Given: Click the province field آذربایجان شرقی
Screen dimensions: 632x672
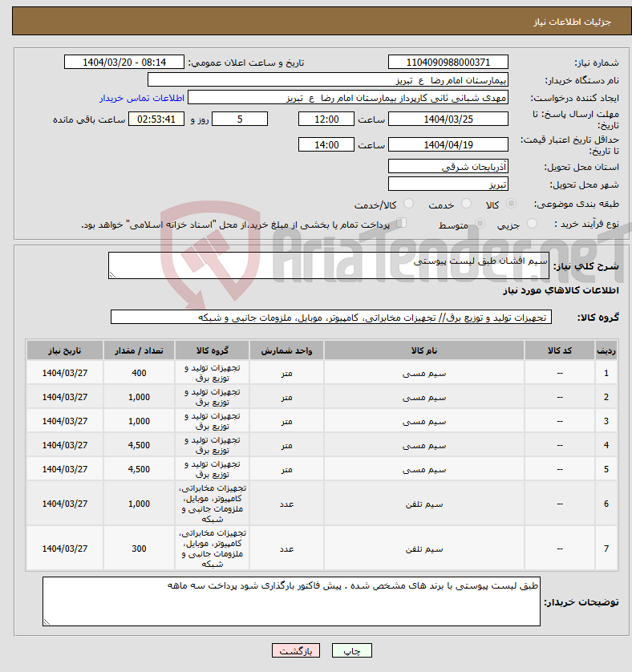Looking at the screenshot, I should pyautogui.click(x=448, y=166).
